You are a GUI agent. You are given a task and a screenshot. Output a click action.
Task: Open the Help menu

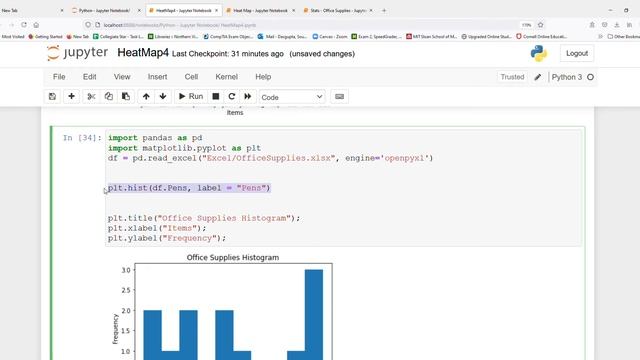(x=263, y=77)
